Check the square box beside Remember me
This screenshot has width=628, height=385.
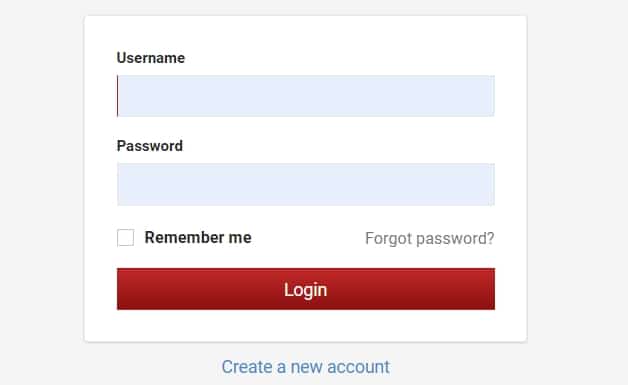[x=125, y=238]
